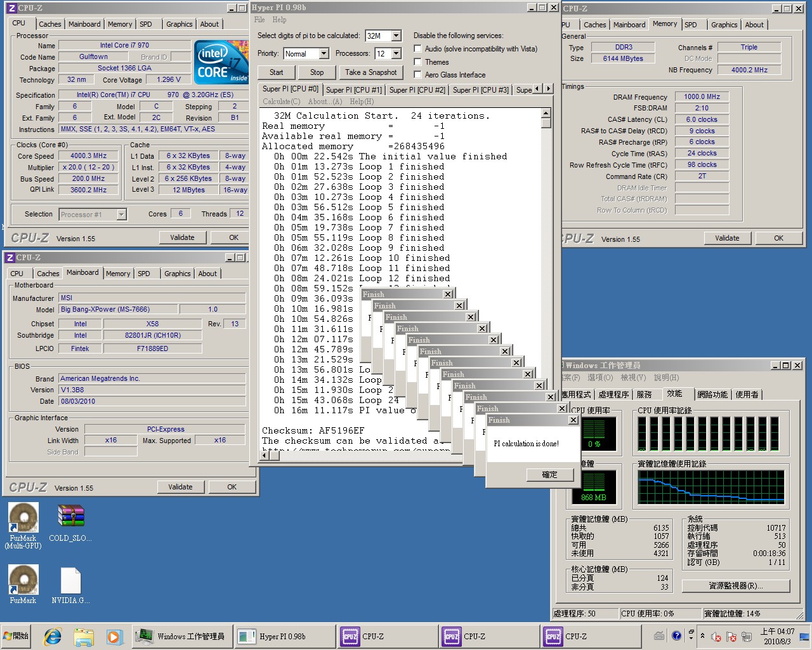Open the Selection Processor #1 dropdown

coord(121,215)
